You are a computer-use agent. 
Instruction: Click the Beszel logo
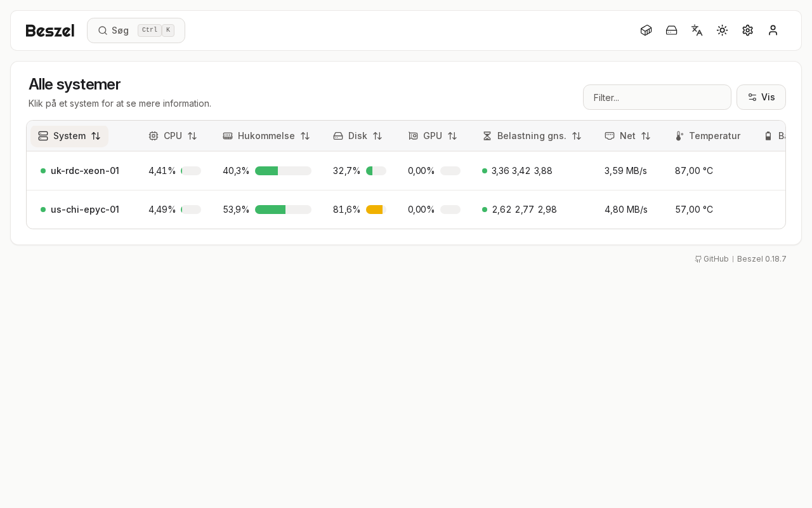pos(50,30)
